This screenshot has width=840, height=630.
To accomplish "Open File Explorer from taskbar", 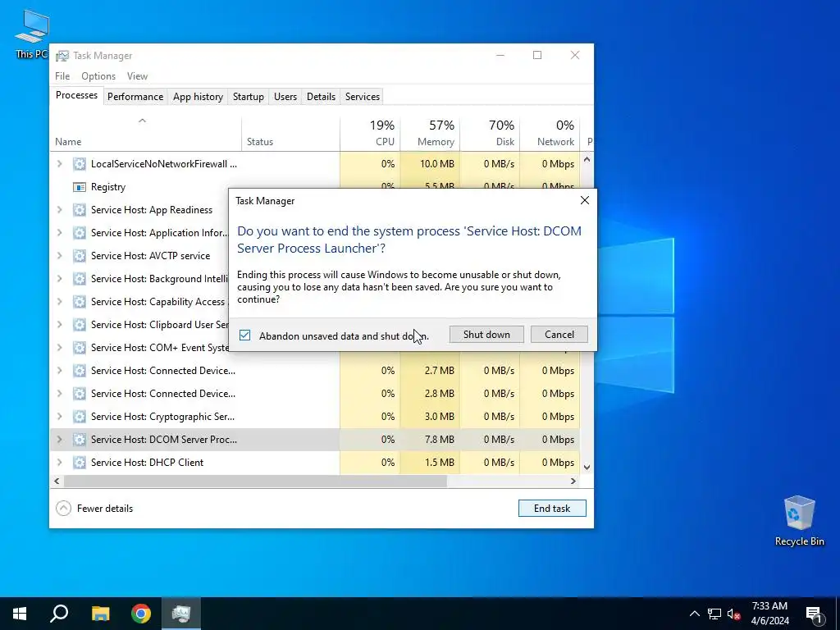I will pyautogui.click(x=100, y=614).
